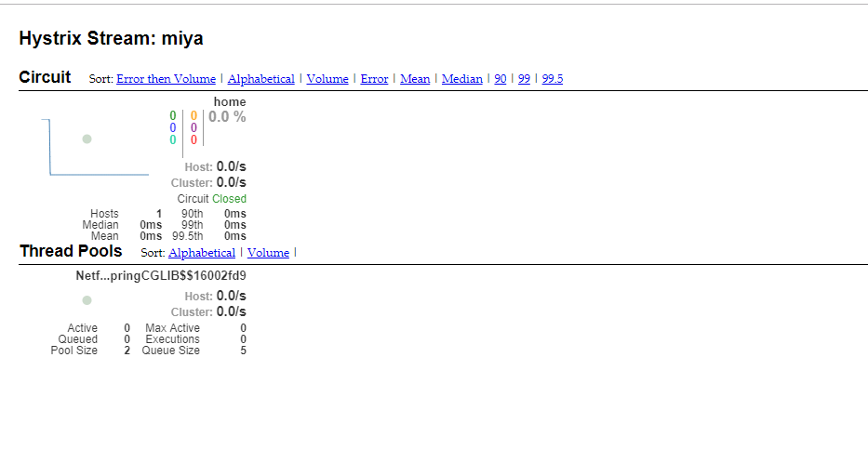Click the Executions label

click(173, 339)
